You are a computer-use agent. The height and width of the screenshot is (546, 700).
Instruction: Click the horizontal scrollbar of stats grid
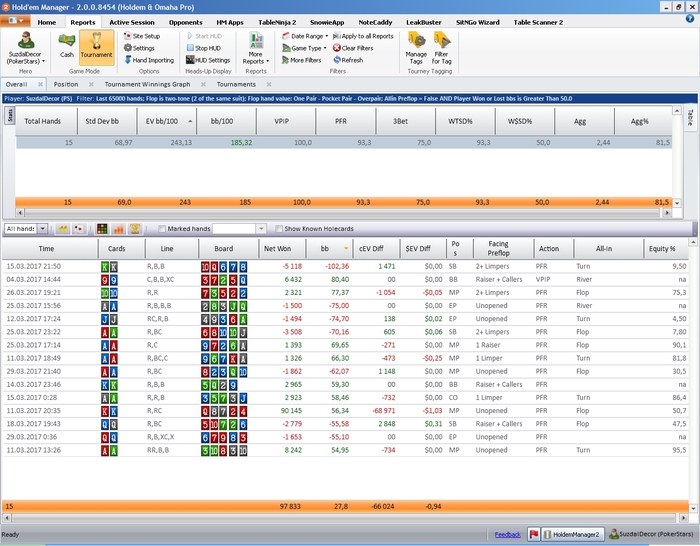(343, 213)
